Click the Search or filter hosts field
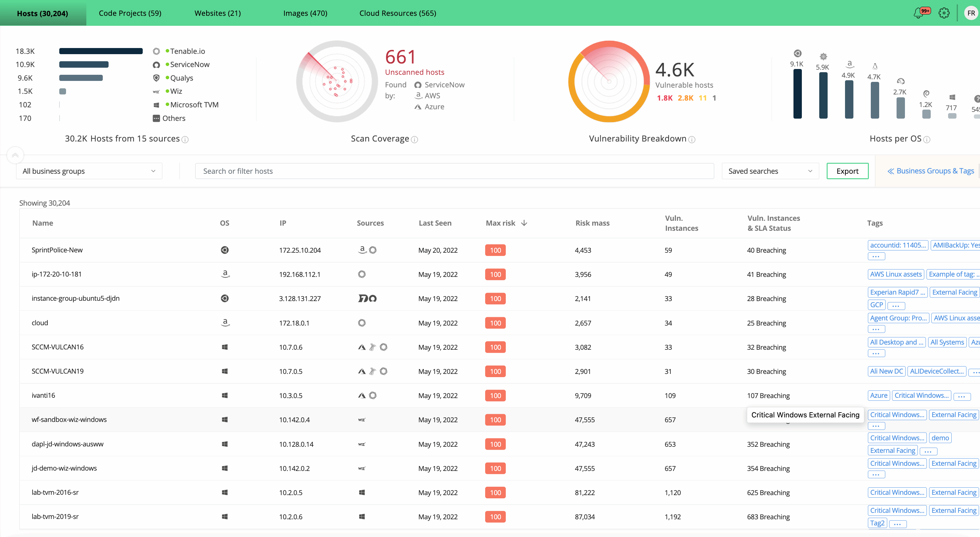 tap(454, 171)
